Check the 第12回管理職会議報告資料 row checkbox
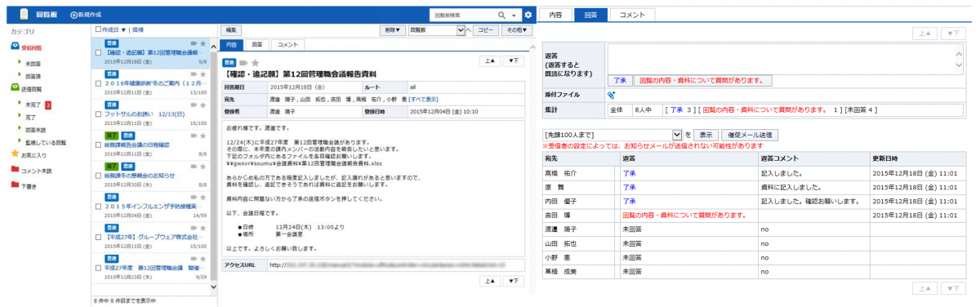The image size is (980, 307). coord(99,52)
